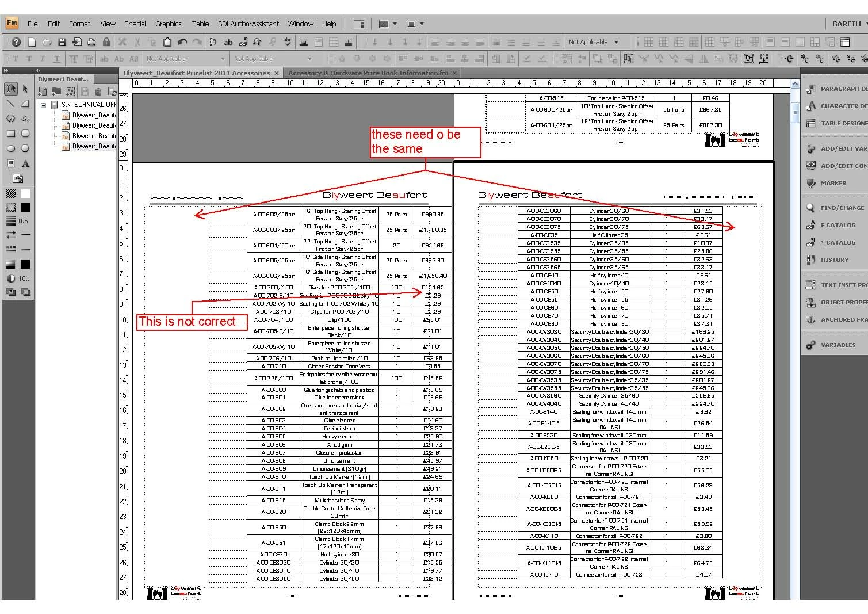Open the Marker panel icon
Image resolution: width=868 pixels, height=614 pixels.
click(811, 183)
